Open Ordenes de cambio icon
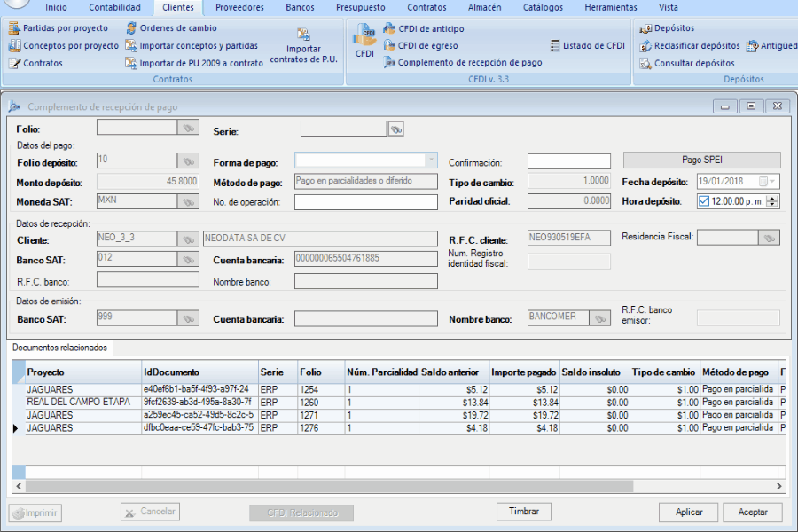798x532 pixels. coord(131,28)
